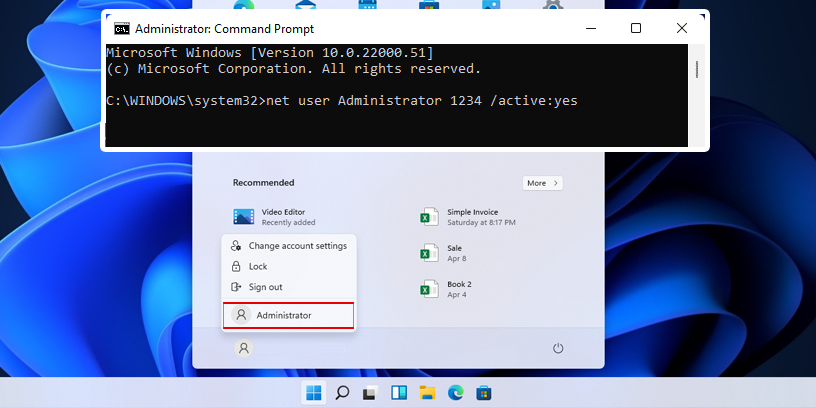Minimize the Command Prompt window
Viewport: 816px width, 408px height.
pos(591,28)
